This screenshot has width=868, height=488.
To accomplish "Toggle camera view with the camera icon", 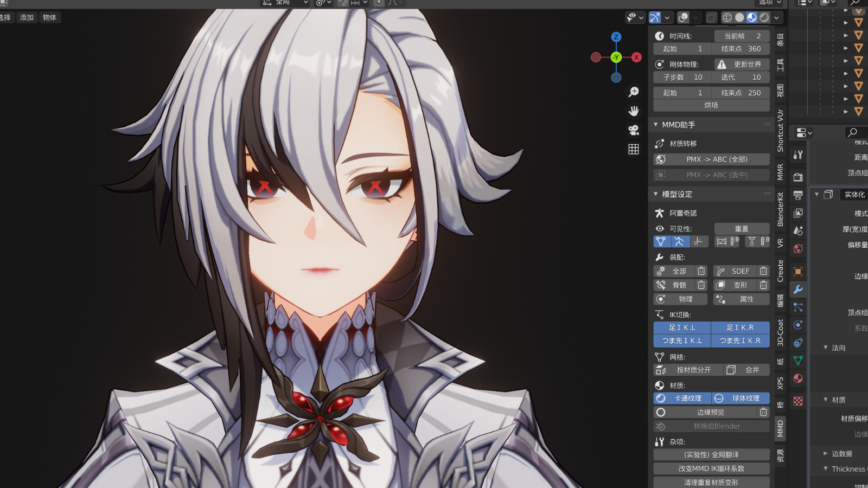I will tap(633, 130).
